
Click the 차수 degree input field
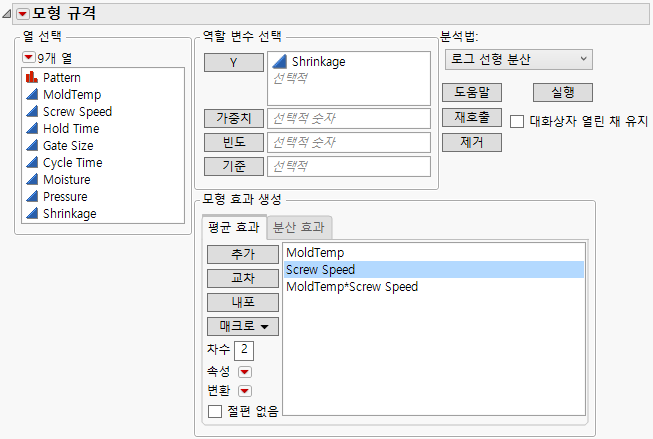pyautogui.click(x=244, y=350)
